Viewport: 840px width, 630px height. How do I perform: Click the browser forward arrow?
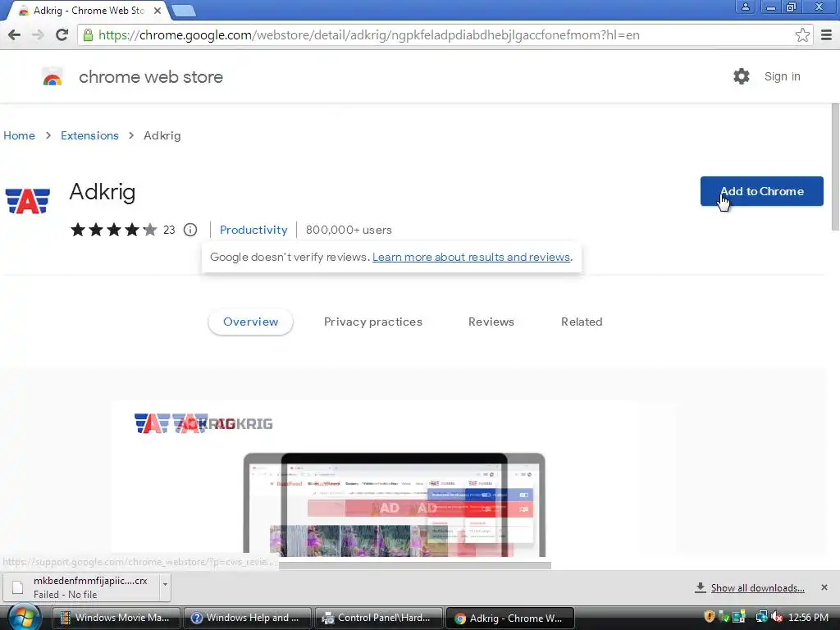click(38, 35)
